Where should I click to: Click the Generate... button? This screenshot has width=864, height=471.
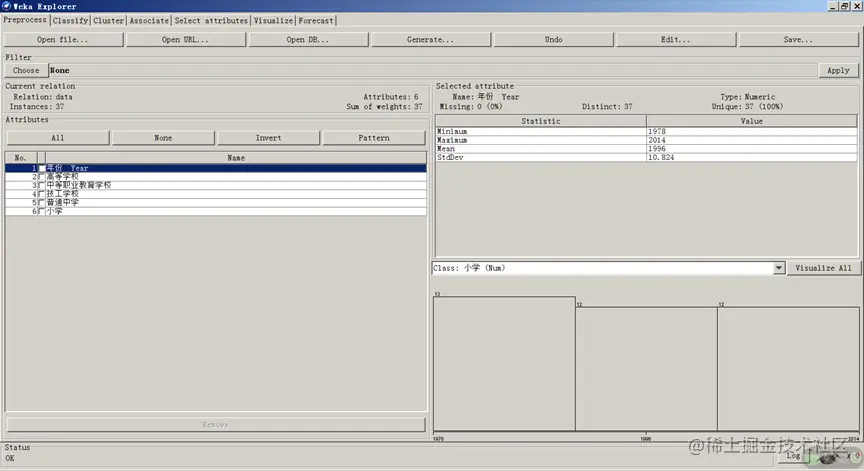(430, 40)
